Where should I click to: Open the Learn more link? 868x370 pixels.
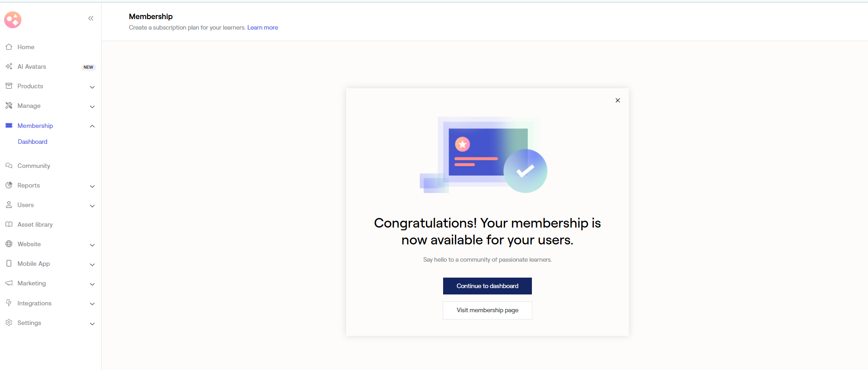click(x=262, y=28)
